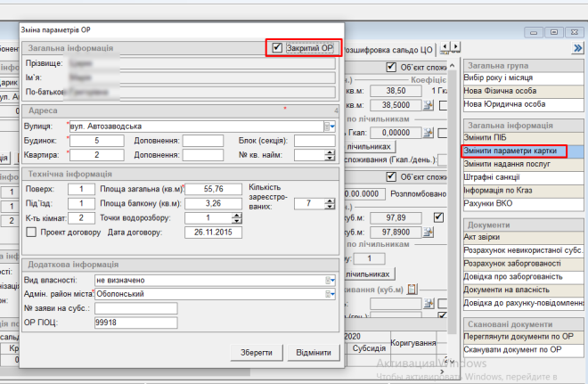Expand the Вид власності dropdown
Viewport: 588px width, 384px height.
330,279
